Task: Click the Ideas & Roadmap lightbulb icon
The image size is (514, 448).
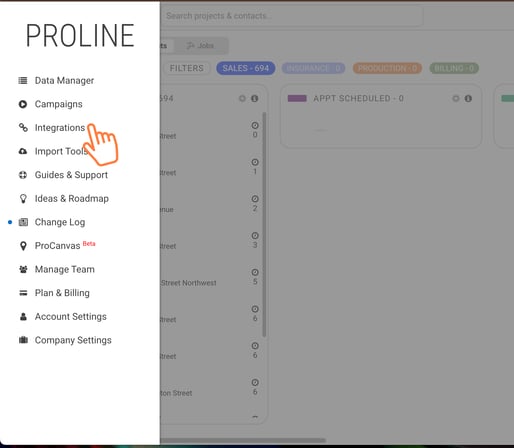Action: tap(23, 199)
